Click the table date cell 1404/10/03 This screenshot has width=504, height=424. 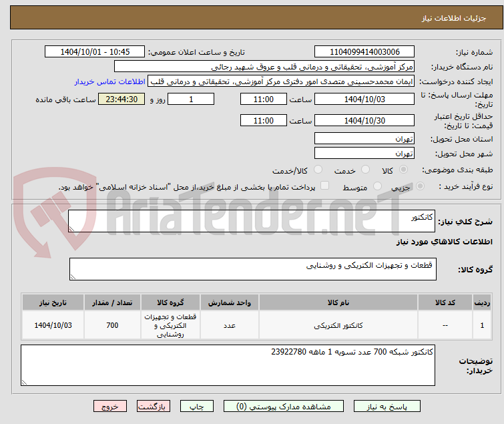[x=53, y=325]
